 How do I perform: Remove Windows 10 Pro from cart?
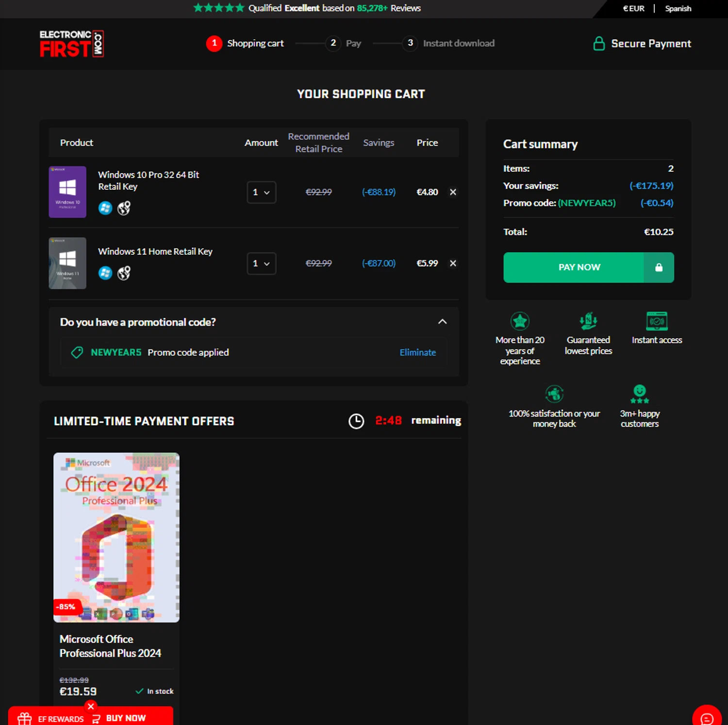click(453, 192)
